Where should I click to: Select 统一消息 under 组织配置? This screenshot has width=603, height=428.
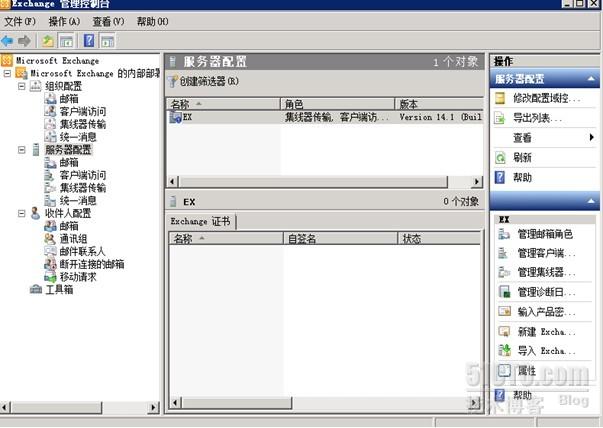coord(78,137)
